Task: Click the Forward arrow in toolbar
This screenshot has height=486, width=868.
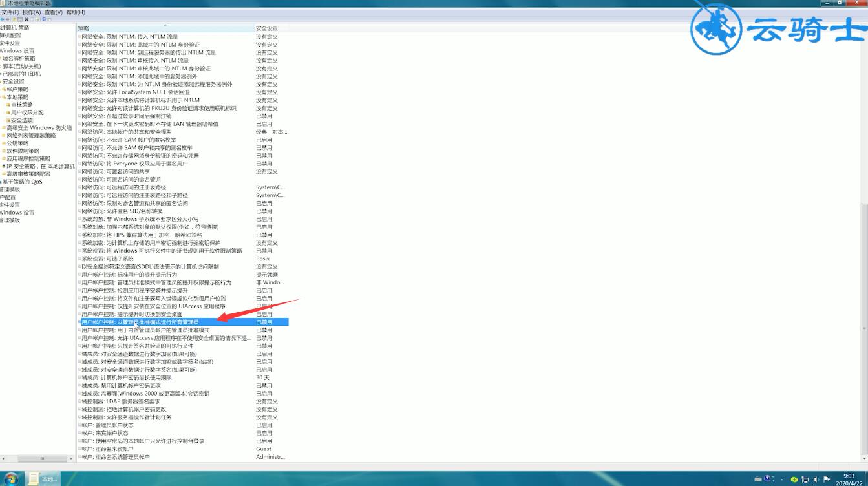Action: click(x=7, y=19)
